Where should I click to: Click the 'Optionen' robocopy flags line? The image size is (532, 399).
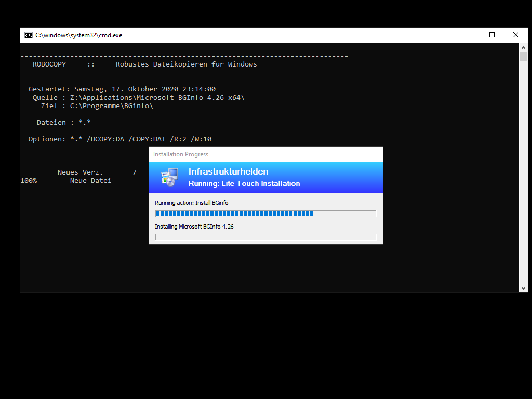click(120, 139)
